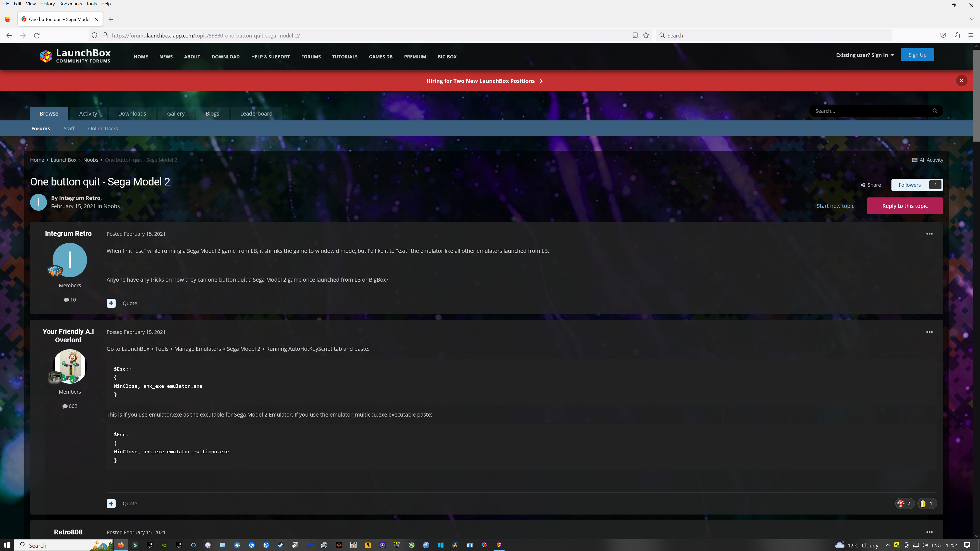
Task: Open the Firefox Bookmarks menu
Action: [x=70, y=4]
